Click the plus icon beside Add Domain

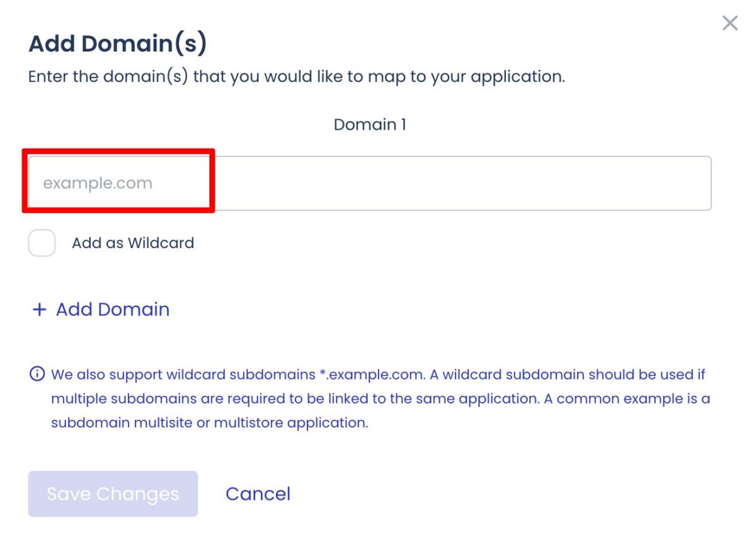click(39, 310)
